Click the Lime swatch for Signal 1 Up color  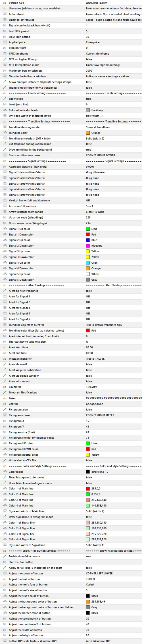(88, 229)
